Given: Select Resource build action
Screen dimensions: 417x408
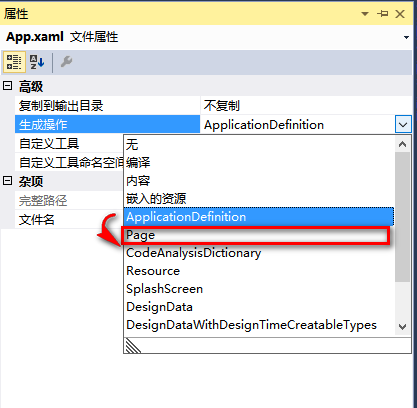Looking at the screenshot, I should (259, 271).
